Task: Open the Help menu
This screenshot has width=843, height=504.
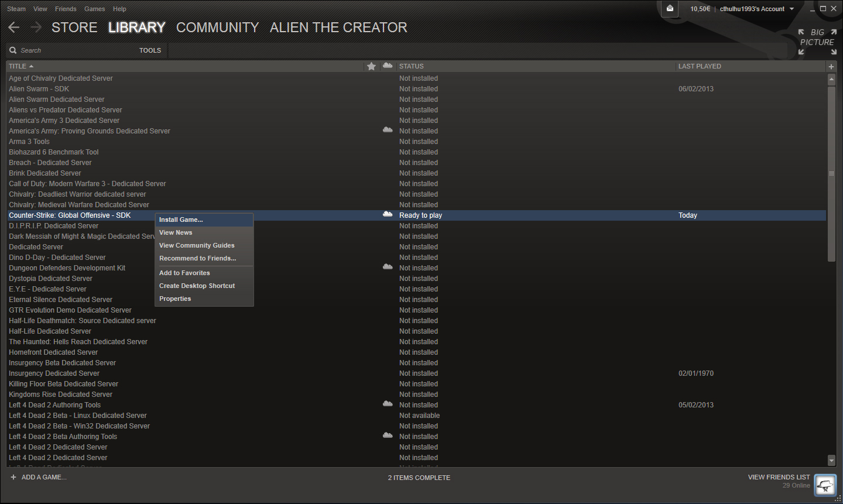Action: coord(119,9)
